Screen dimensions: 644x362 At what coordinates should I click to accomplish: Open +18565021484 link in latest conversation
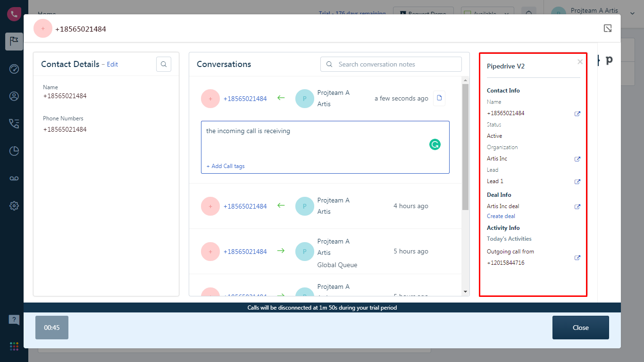pyautogui.click(x=245, y=99)
